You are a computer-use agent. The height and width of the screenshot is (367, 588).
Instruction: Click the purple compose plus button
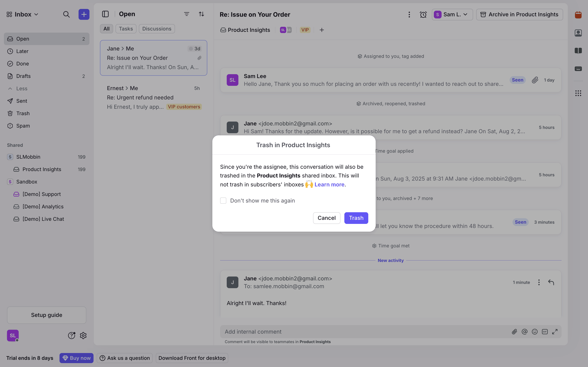[x=84, y=15]
